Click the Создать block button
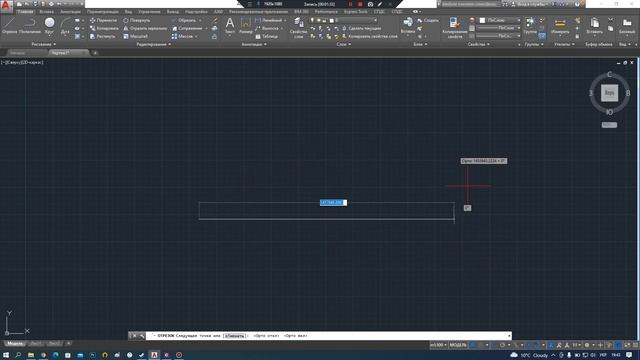 click(428, 20)
